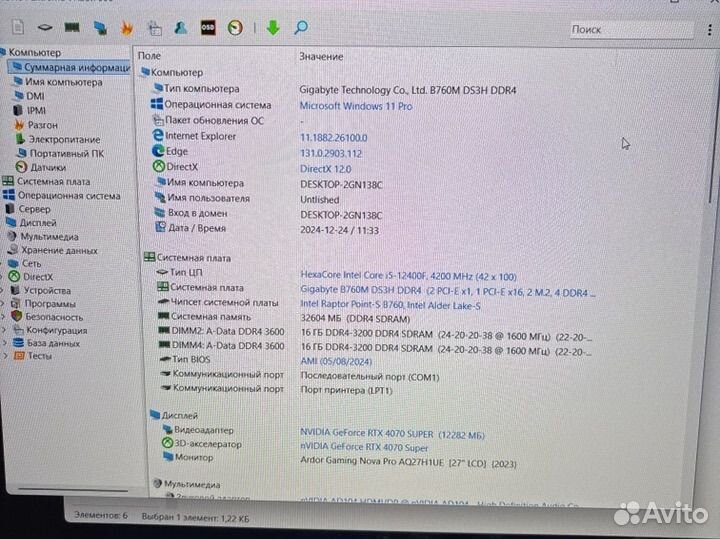Select the Хранение данных tree item

point(52,250)
